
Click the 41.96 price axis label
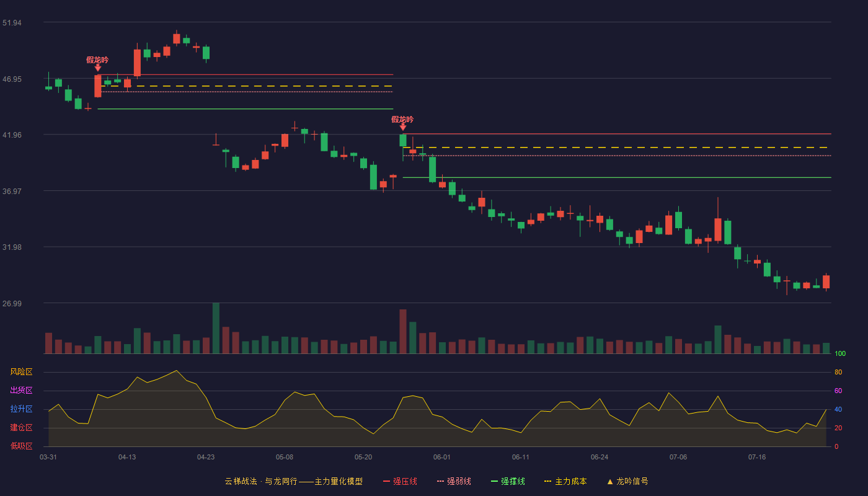click(12, 135)
